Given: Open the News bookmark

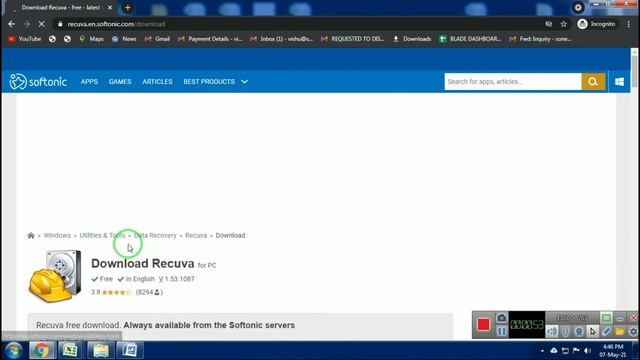Looking at the screenshot, I should (124, 39).
